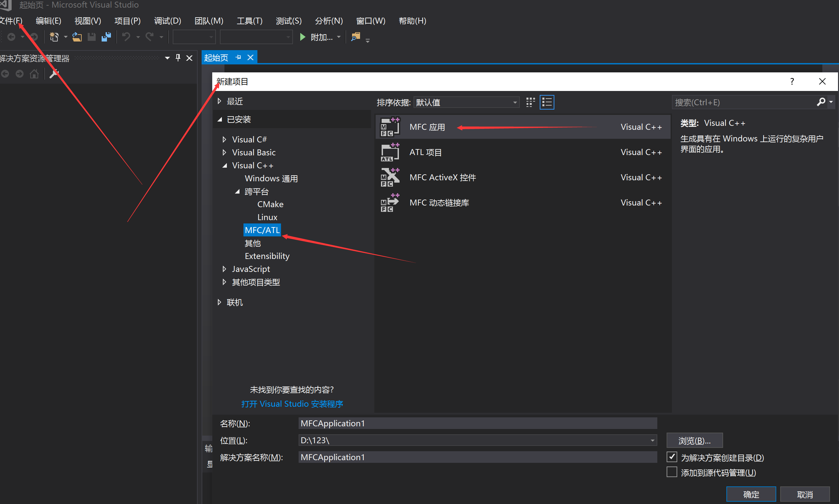Click the Undo icon in the toolbar
This screenshot has width=839, height=504.
pos(126,37)
